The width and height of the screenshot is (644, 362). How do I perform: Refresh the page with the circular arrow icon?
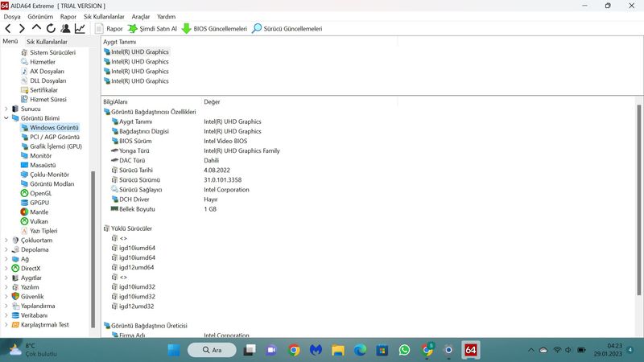click(51, 28)
